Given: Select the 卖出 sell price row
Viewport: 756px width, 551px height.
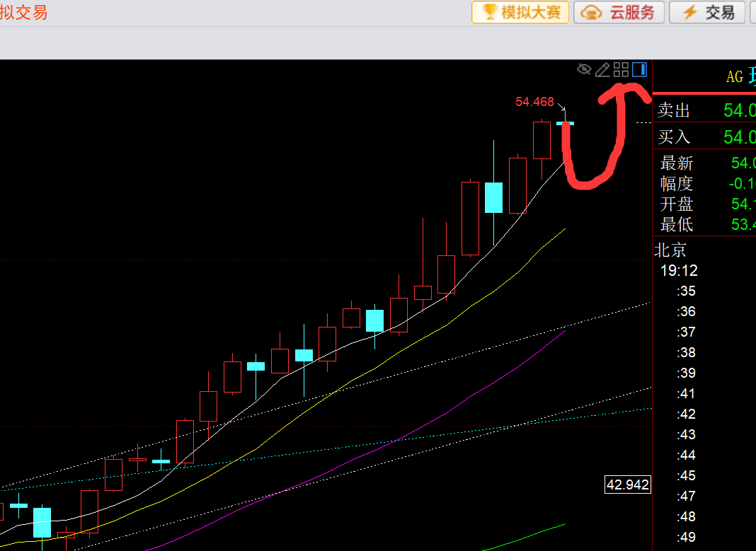Looking at the screenshot, I should (x=704, y=110).
